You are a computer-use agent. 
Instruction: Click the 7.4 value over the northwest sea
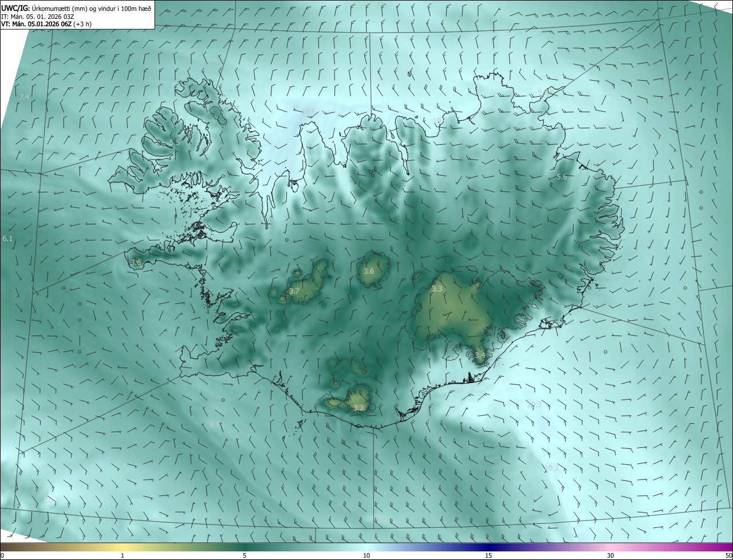pos(24,97)
